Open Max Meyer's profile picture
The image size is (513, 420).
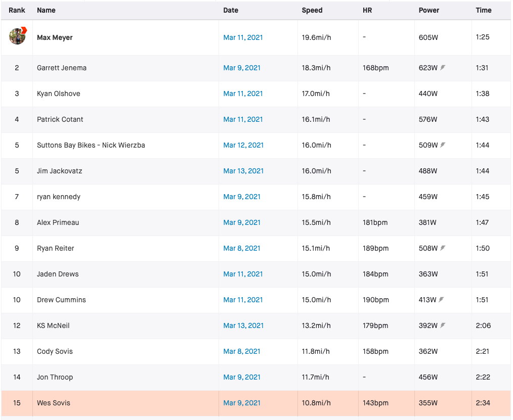point(17,37)
